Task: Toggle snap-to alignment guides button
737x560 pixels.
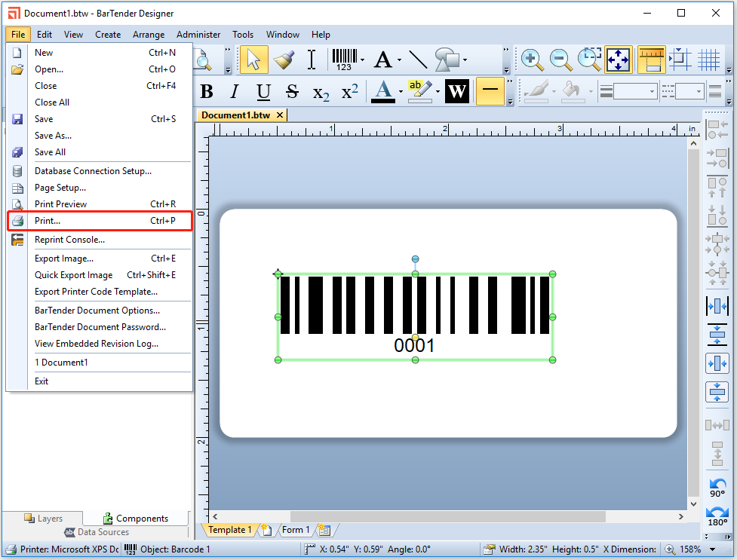Action: [680, 60]
